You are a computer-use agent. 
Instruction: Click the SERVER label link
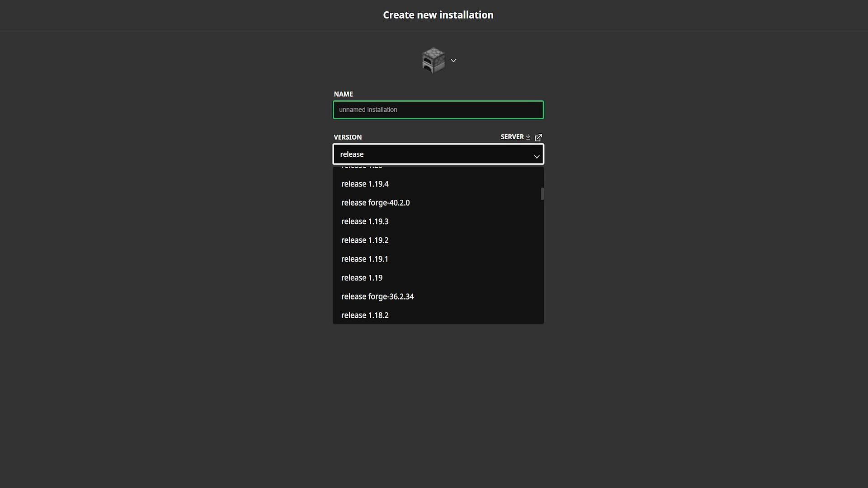(520, 137)
